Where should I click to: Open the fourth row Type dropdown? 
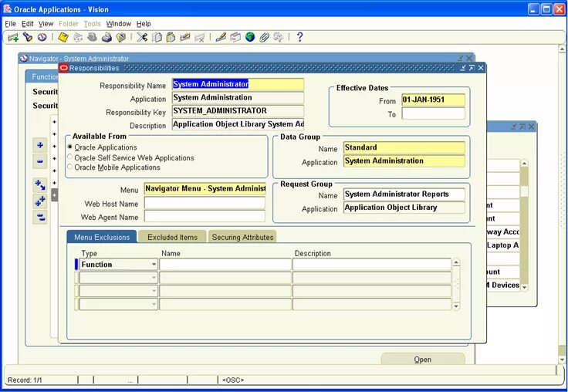tap(154, 304)
